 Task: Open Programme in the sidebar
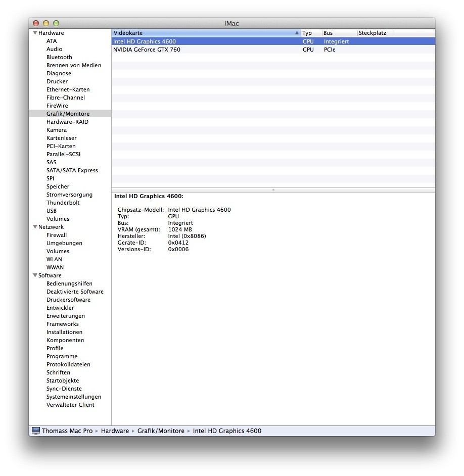point(62,356)
